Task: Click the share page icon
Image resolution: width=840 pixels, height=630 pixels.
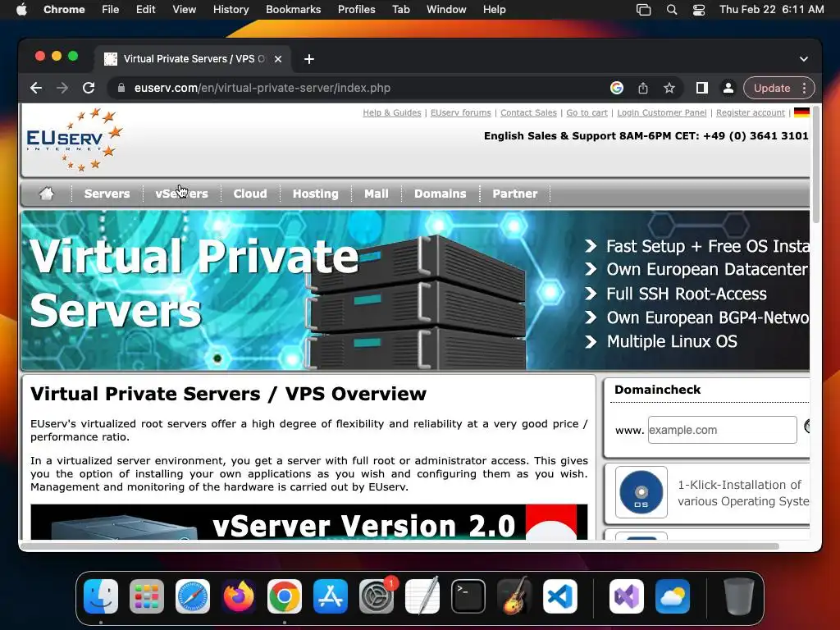Action: point(643,88)
